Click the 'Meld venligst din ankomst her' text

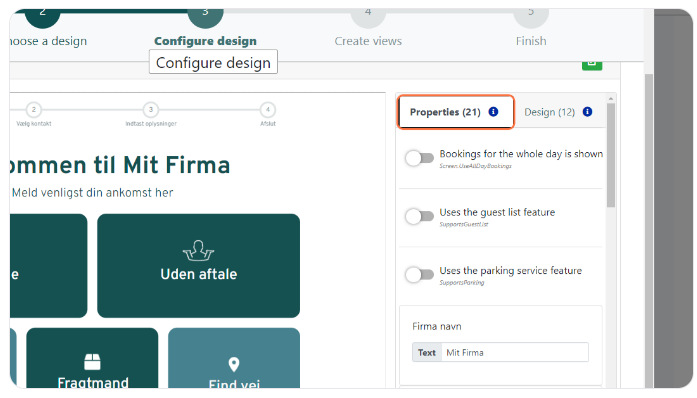92,193
